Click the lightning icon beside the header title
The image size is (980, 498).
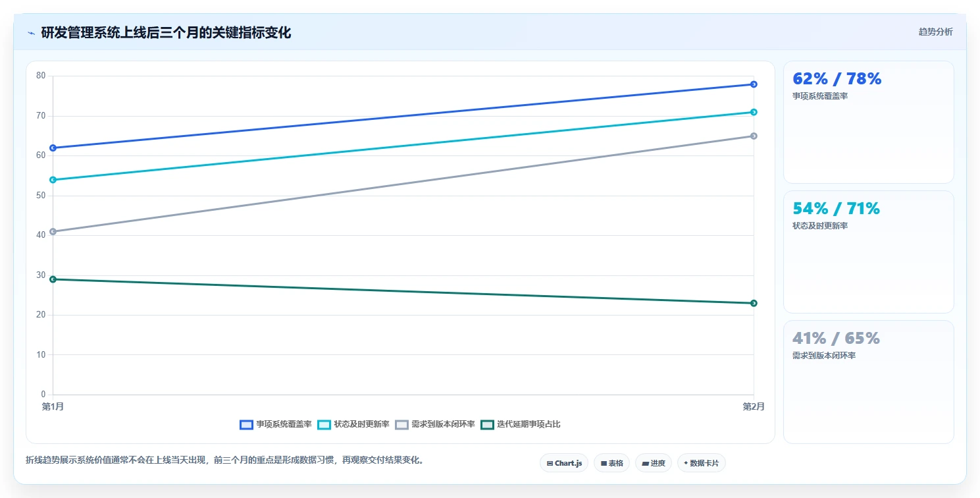(x=31, y=33)
